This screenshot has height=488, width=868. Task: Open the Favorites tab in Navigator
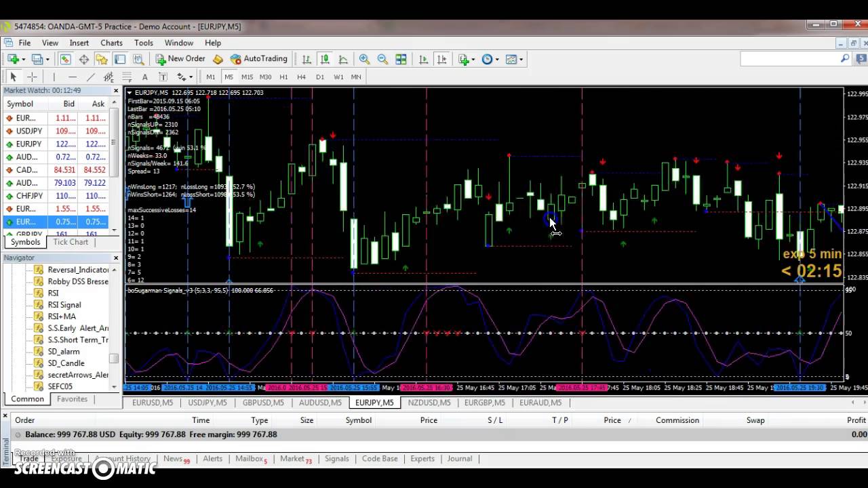click(72, 399)
